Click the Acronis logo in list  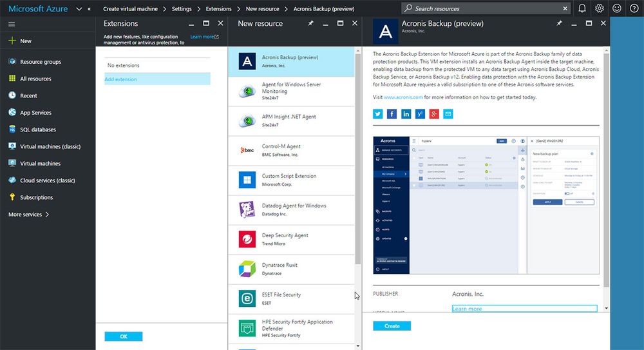pyautogui.click(x=247, y=61)
